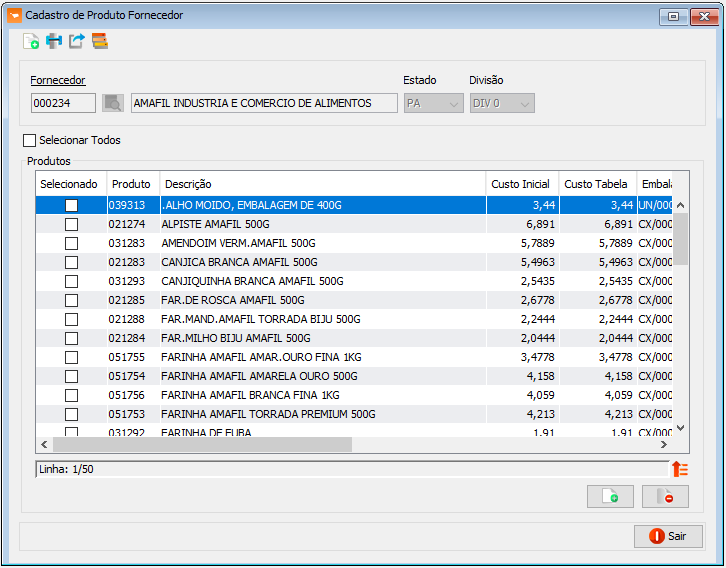The image size is (726, 568).
Task: Check the box for product 051755
Action: (71, 357)
